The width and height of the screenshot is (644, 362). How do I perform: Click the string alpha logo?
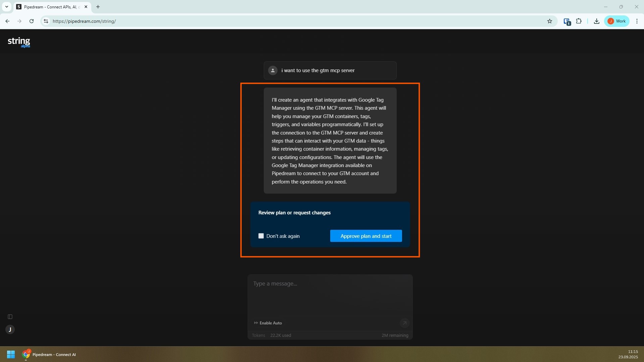tap(19, 42)
